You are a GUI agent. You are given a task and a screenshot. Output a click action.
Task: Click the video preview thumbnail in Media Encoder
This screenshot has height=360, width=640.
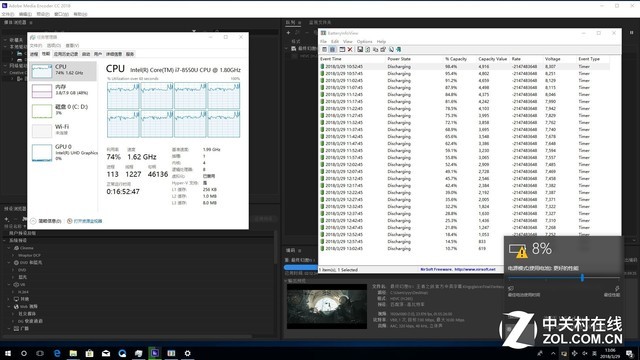327,307
